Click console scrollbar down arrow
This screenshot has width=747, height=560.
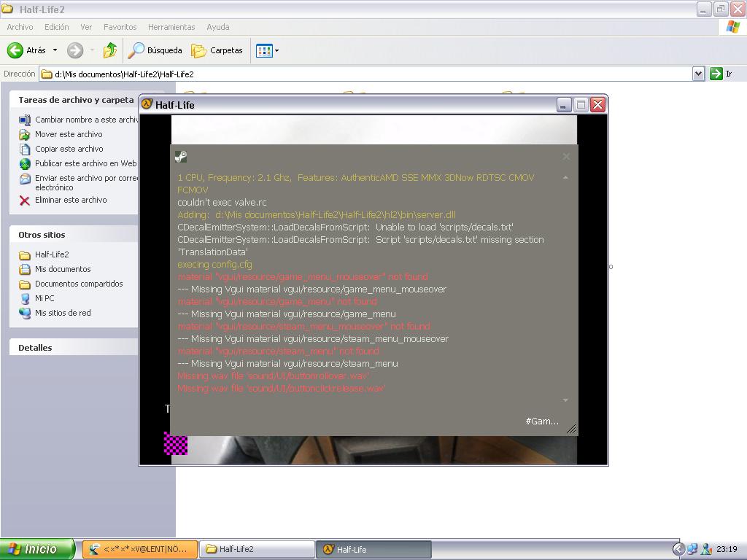click(x=565, y=400)
